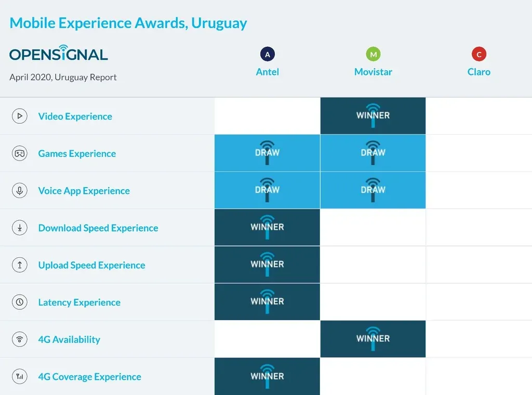Click the Claro 'C' red badge
The width and height of the screenshot is (532, 395).
(478, 54)
